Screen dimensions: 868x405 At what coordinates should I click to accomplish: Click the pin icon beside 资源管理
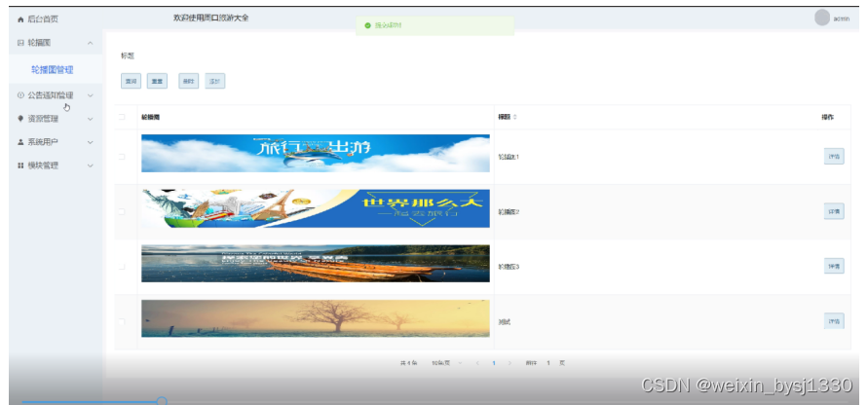pyautogui.click(x=21, y=119)
